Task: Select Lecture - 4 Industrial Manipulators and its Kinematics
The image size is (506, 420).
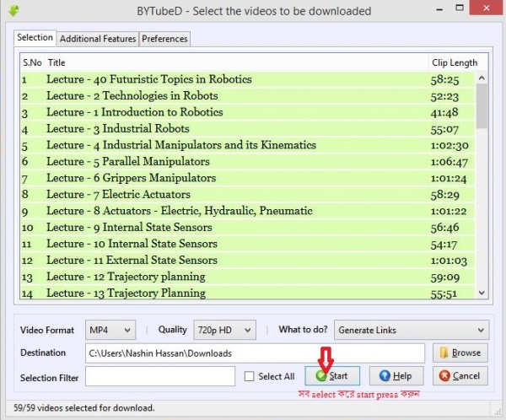Action: (247, 145)
